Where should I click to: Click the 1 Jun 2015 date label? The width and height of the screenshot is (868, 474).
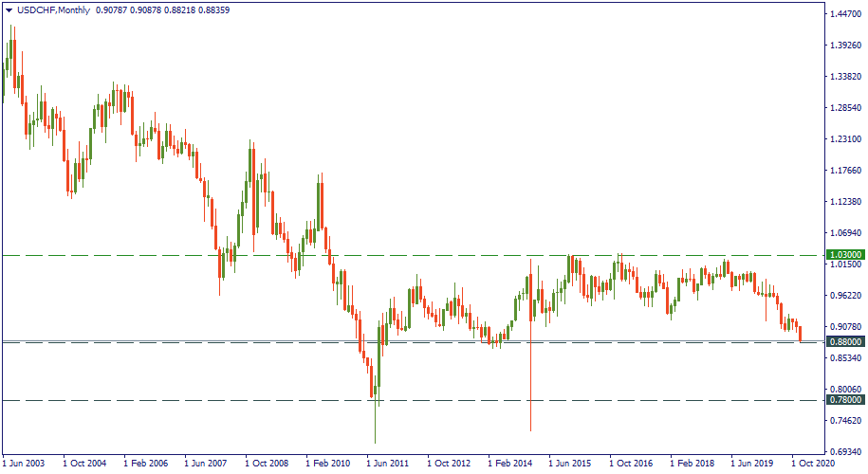pos(571,465)
